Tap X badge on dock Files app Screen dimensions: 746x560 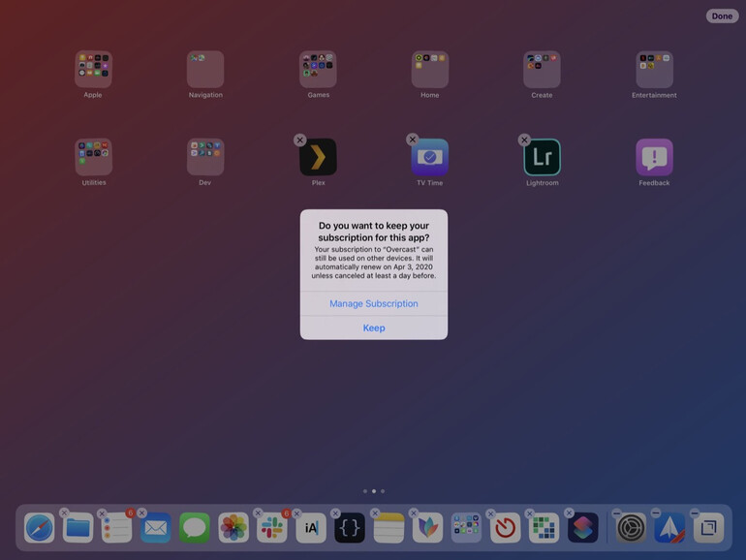click(64, 513)
